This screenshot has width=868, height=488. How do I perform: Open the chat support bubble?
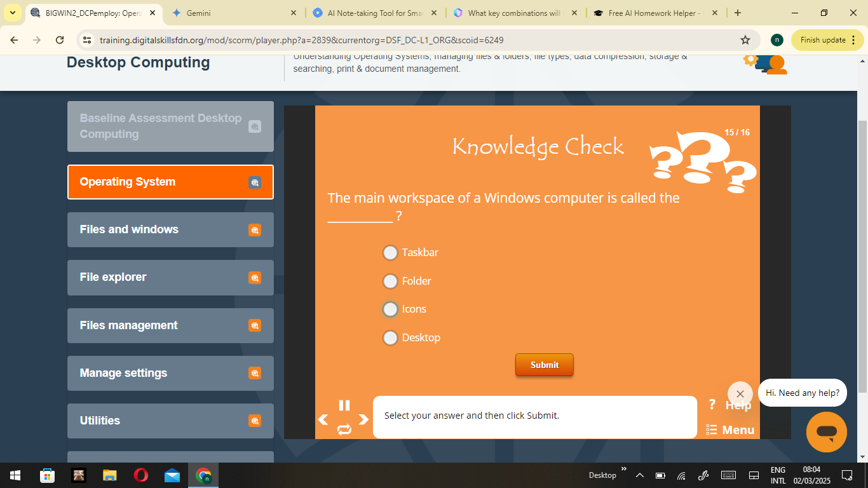(x=826, y=432)
